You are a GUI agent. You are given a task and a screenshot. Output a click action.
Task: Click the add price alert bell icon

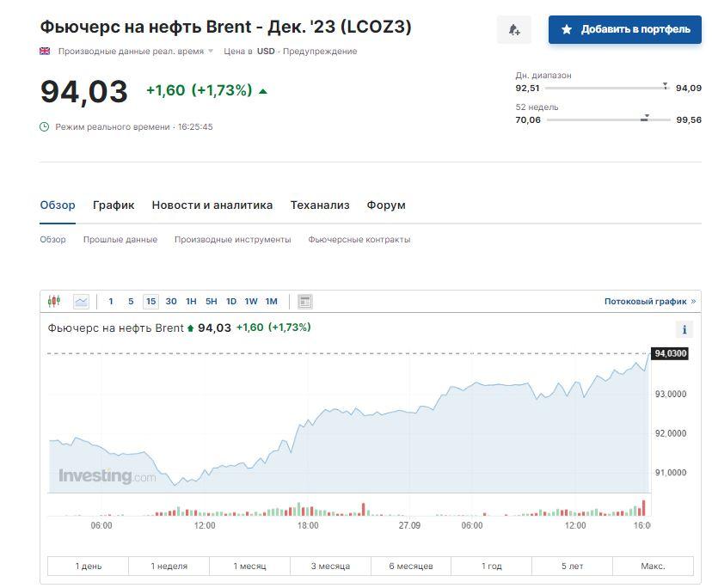(x=514, y=29)
